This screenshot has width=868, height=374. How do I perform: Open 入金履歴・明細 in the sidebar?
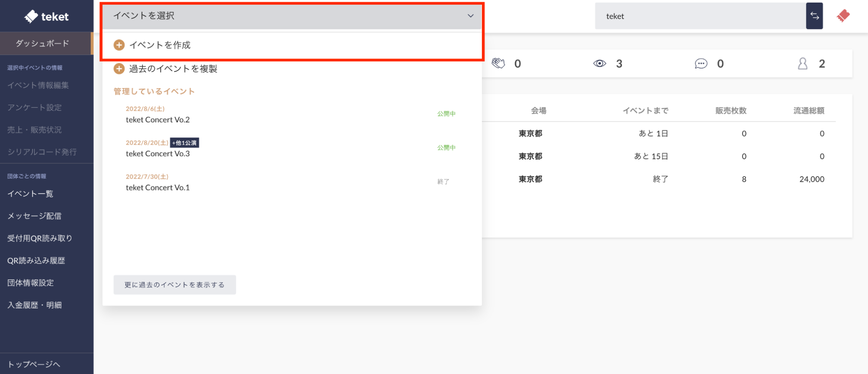click(x=34, y=305)
